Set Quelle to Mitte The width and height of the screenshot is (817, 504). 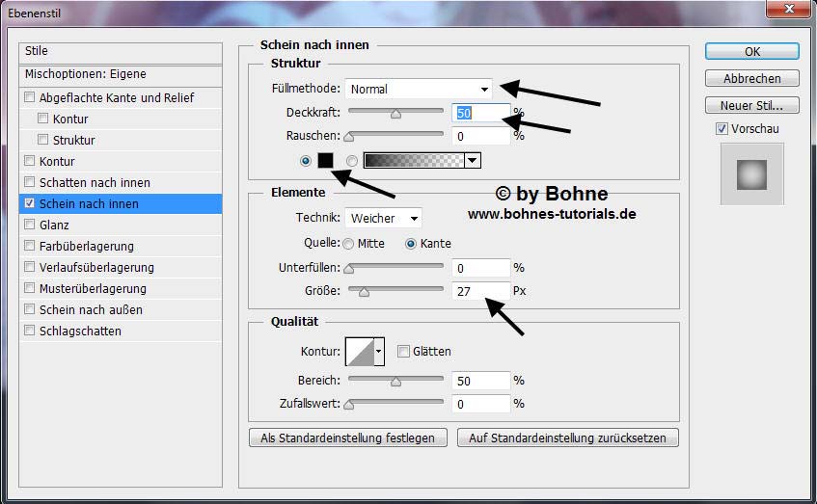coord(348,244)
